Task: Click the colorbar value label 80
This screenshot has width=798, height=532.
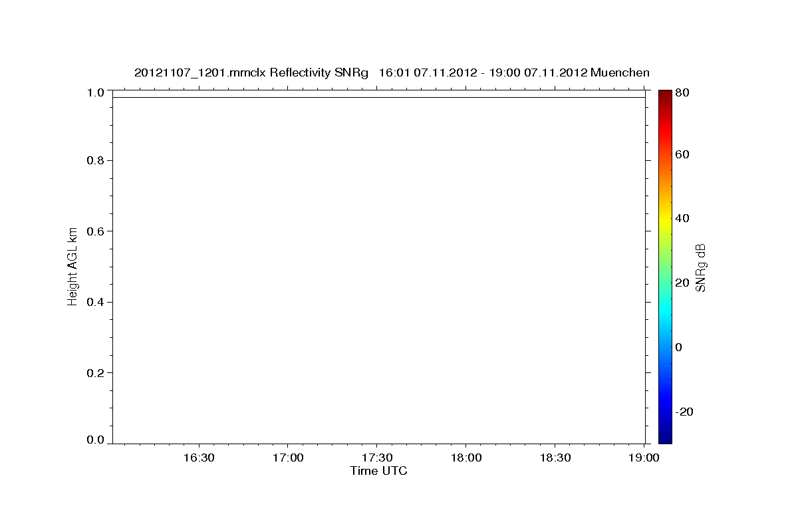Action: click(x=682, y=93)
